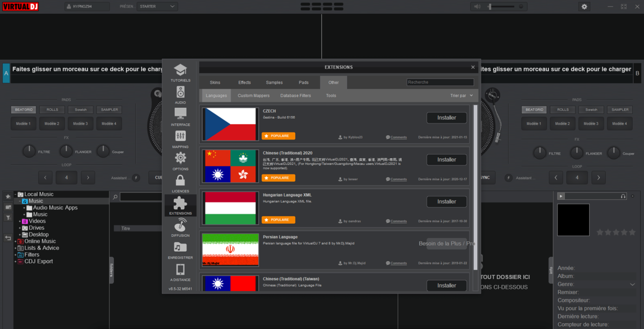Decrease loop length on left deck
This screenshot has width=644, height=329.
point(45,178)
